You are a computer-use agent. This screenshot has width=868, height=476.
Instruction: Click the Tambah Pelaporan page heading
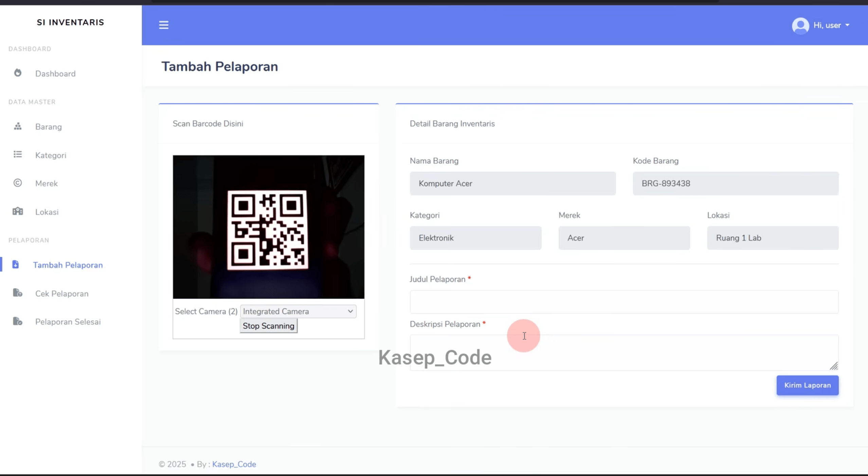220,67
